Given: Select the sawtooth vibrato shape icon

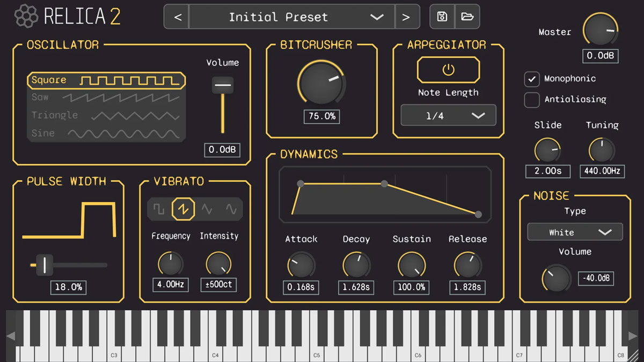Looking at the screenshot, I should tap(183, 209).
